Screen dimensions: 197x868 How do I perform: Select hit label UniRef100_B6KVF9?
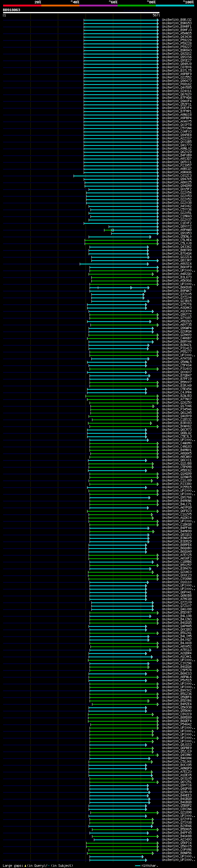[x=177, y=267]
